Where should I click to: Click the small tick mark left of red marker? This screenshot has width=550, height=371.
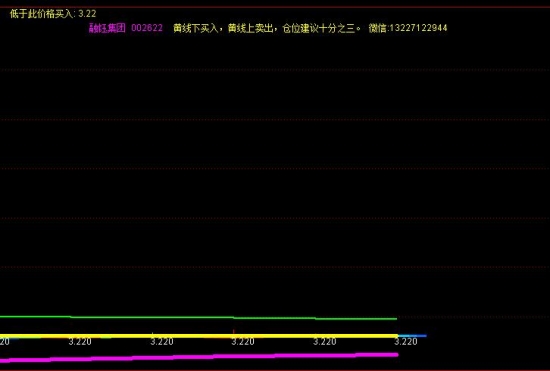[x=152, y=333]
